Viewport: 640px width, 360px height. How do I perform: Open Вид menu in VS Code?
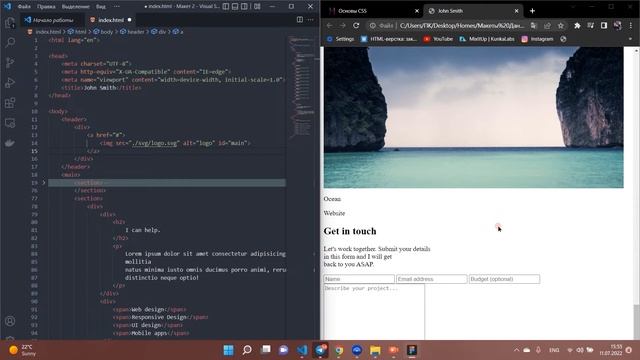[x=100, y=7]
